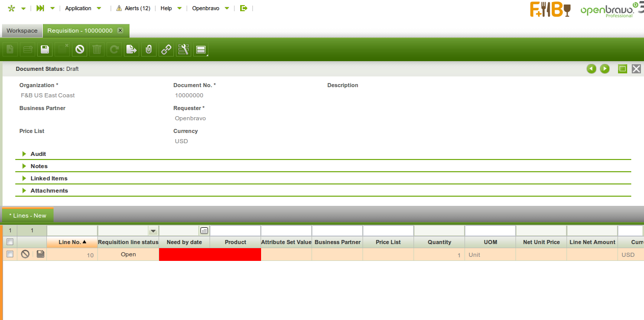644x320 pixels.
Task: Open attachments via the paperclip icon
Action: [149, 49]
